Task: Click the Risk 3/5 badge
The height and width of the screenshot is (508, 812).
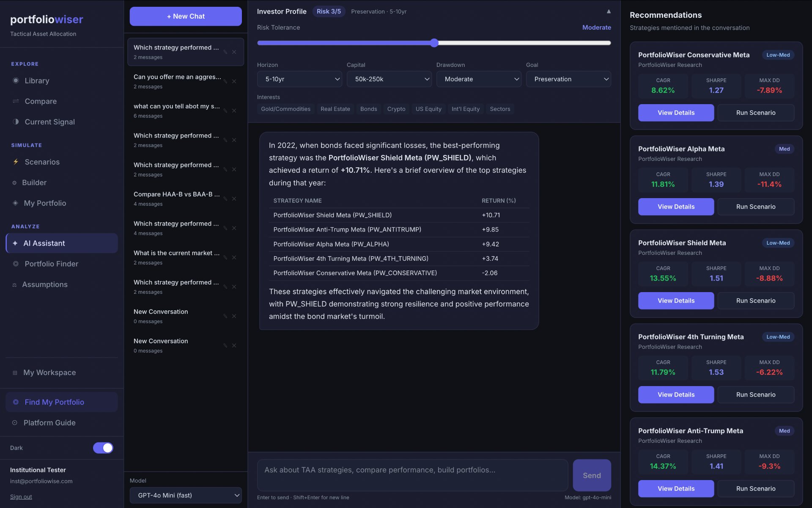Action: [329, 11]
